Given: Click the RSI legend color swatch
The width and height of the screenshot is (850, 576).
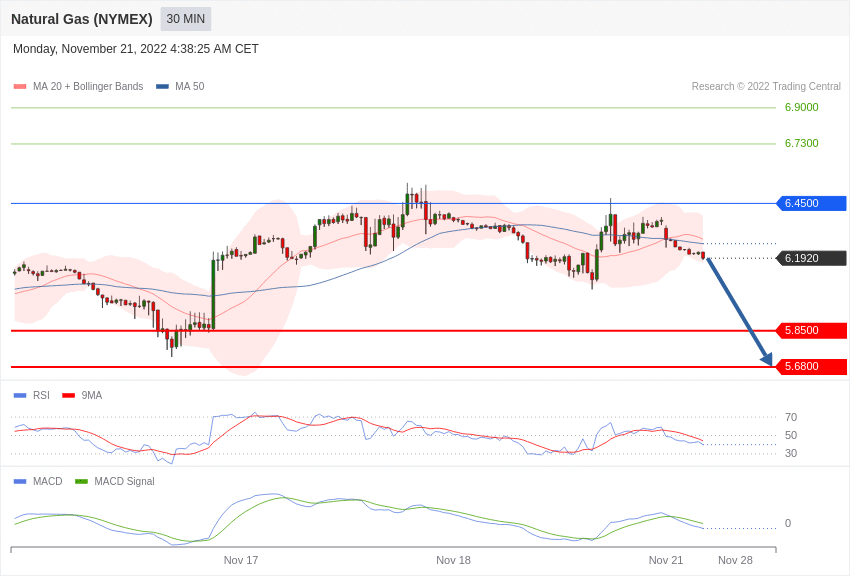Looking at the screenshot, I should point(20,396).
